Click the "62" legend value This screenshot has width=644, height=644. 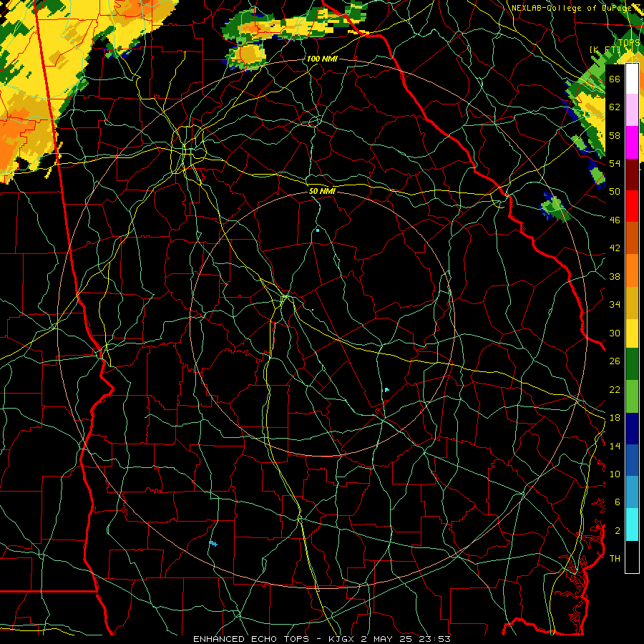[615, 107]
